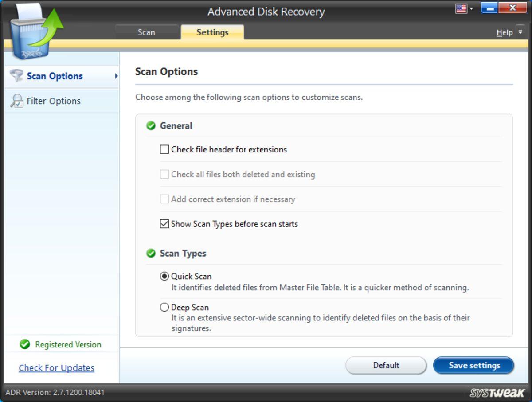Image resolution: width=532 pixels, height=402 pixels.
Task: Open the Check For Updates link
Action: coord(56,368)
